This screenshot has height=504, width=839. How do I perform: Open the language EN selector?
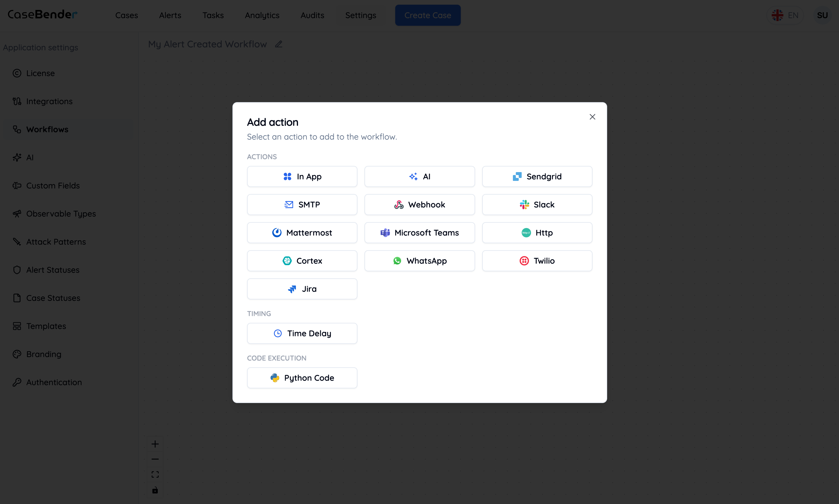click(785, 15)
